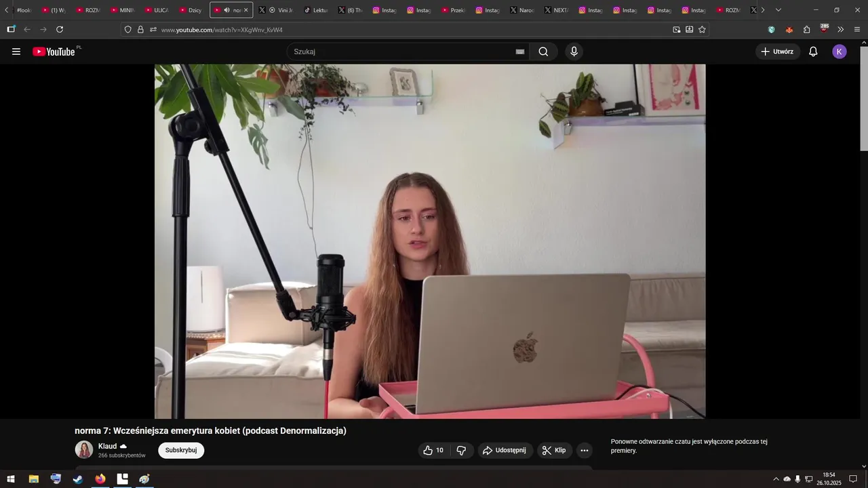The height and width of the screenshot is (488, 868).
Task: Open Klaud channel avatar
Action: coord(84,450)
